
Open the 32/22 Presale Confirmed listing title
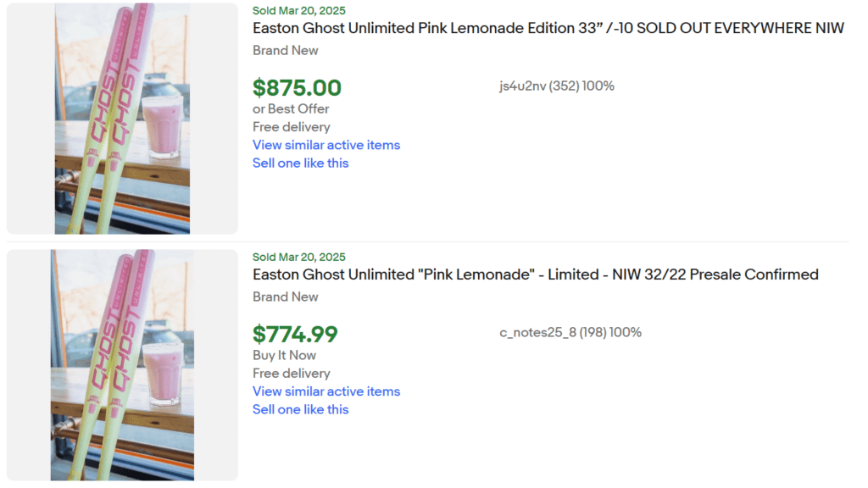[x=536, y=274]
